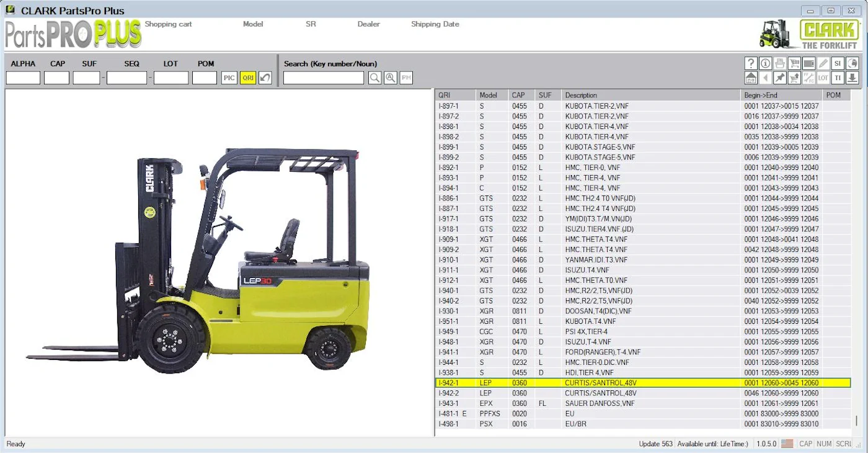Select row I-498-1 PSX EU/BR

click(643, 424)
